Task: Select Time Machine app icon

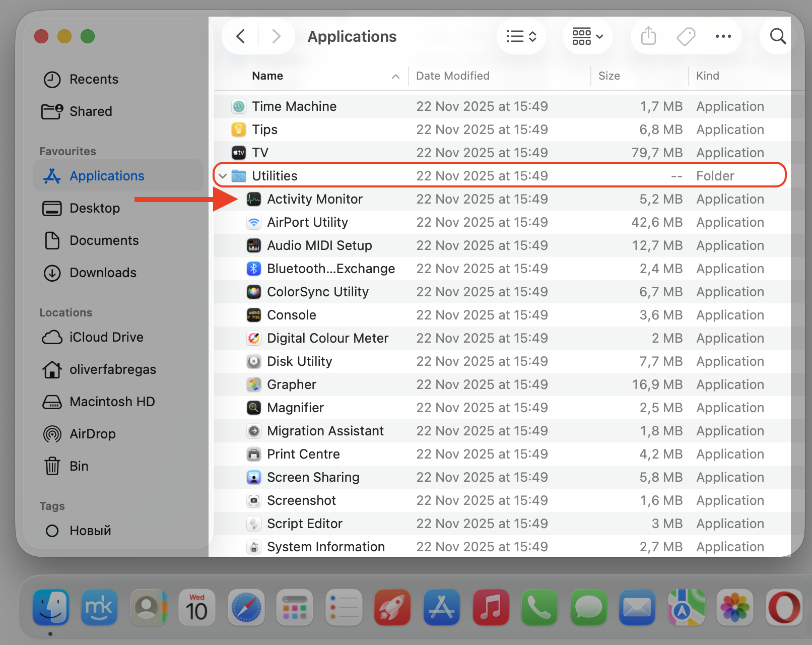Action: tap(239, 106)
